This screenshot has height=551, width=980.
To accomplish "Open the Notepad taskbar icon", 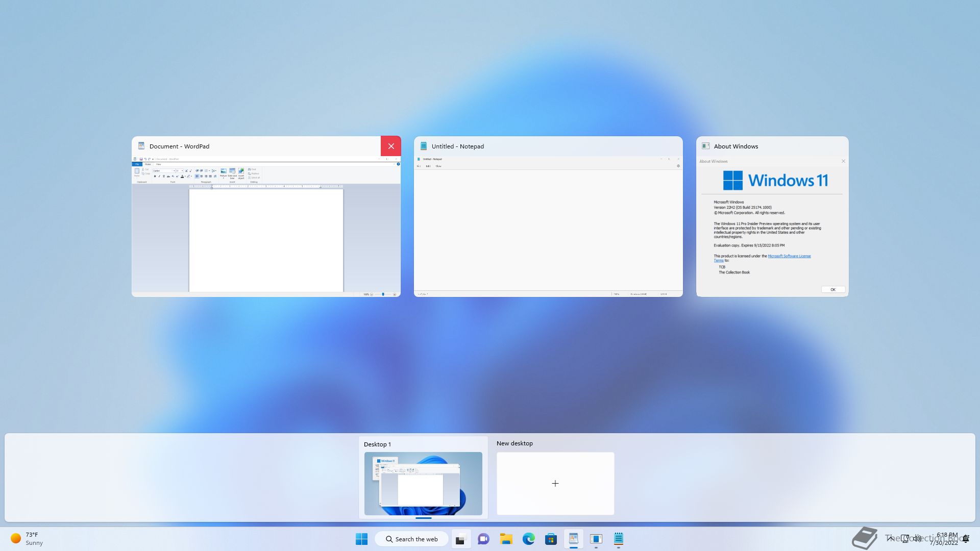I will (x=618, y=539).
